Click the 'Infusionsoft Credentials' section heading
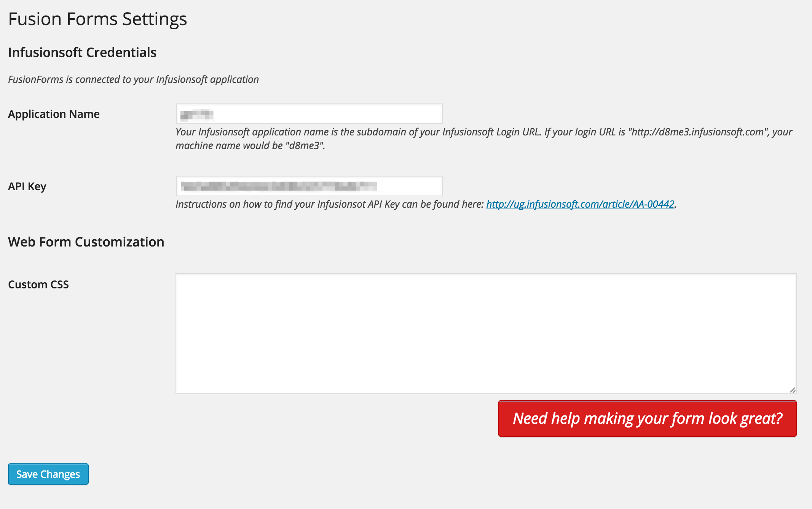This screenshot has height=509, width=812. click(82, 52)
